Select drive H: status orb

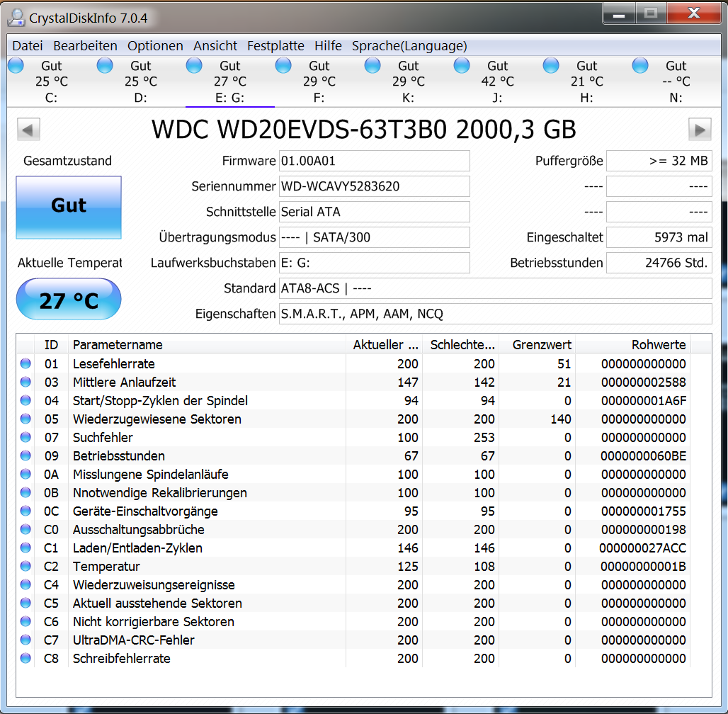coord(551,65)
